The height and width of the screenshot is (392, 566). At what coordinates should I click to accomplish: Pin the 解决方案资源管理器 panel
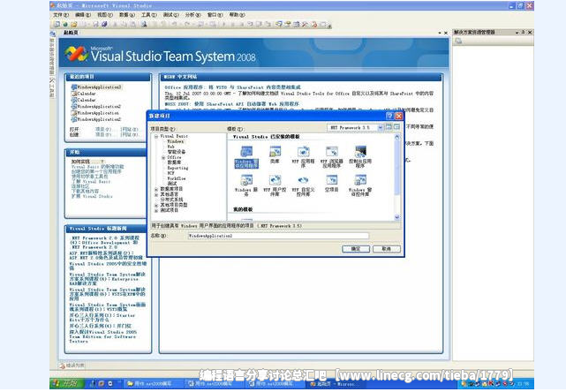click(x=523, y=32)
